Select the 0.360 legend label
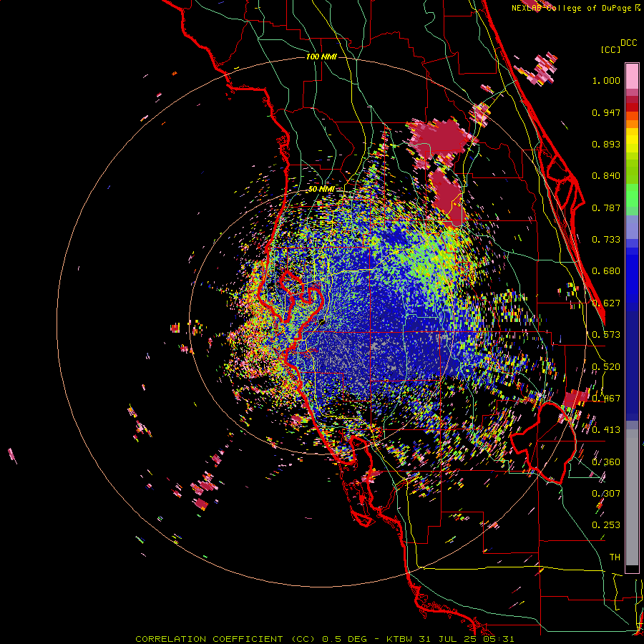The height and width of the screenshot is (644, 644). tap(606, 462)
